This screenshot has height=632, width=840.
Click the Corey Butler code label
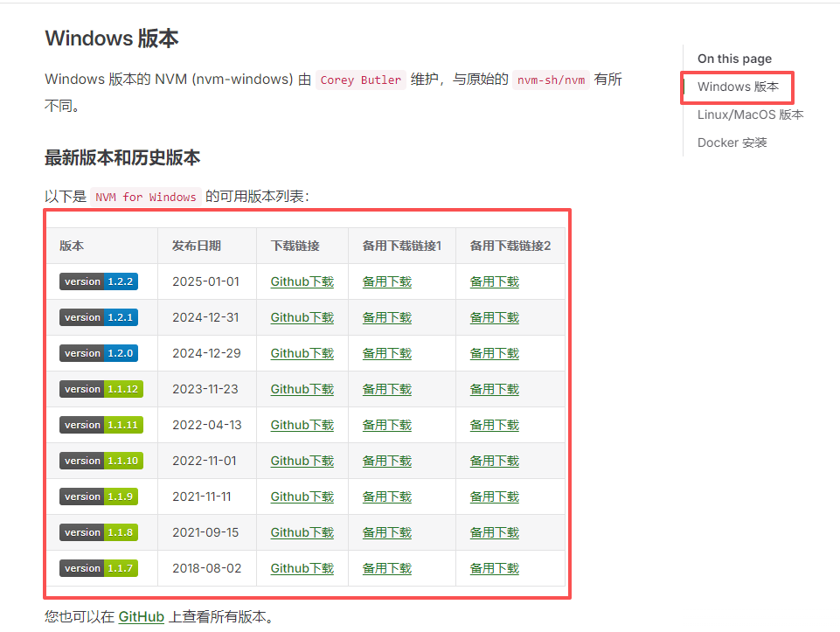360,80
